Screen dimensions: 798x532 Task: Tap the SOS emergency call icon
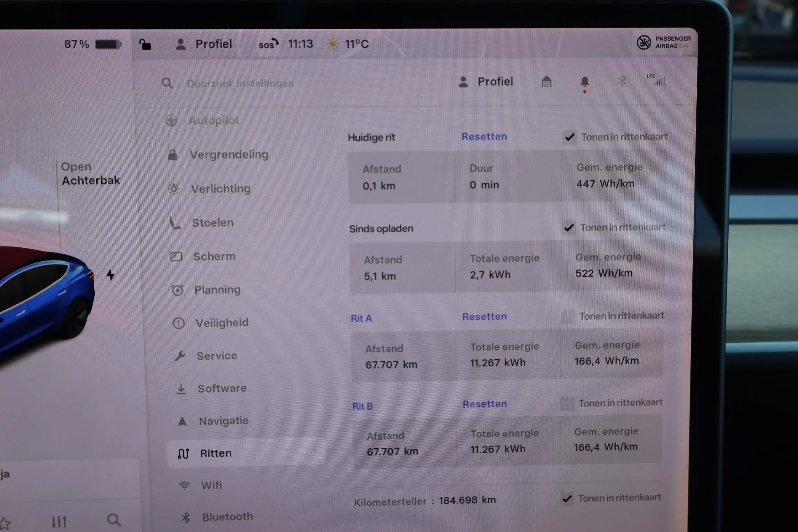pyautogui.click(x=268, y=44)
